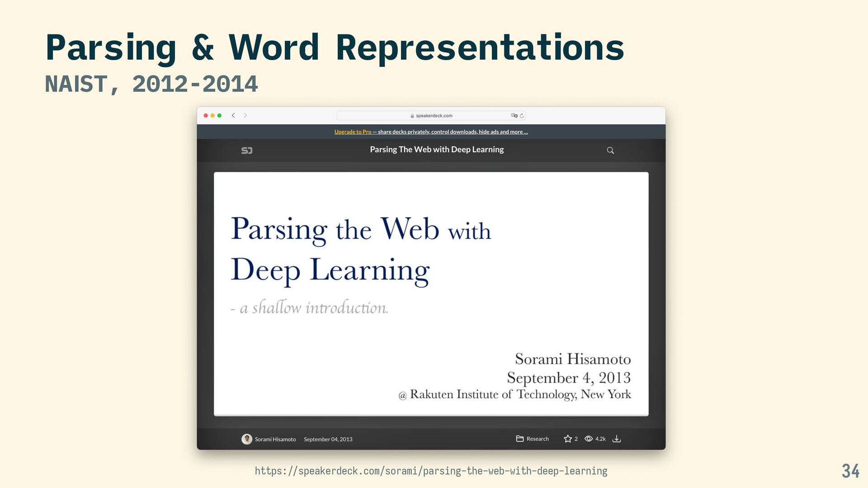Go forward with browser forward arrow

click(245, 116)
